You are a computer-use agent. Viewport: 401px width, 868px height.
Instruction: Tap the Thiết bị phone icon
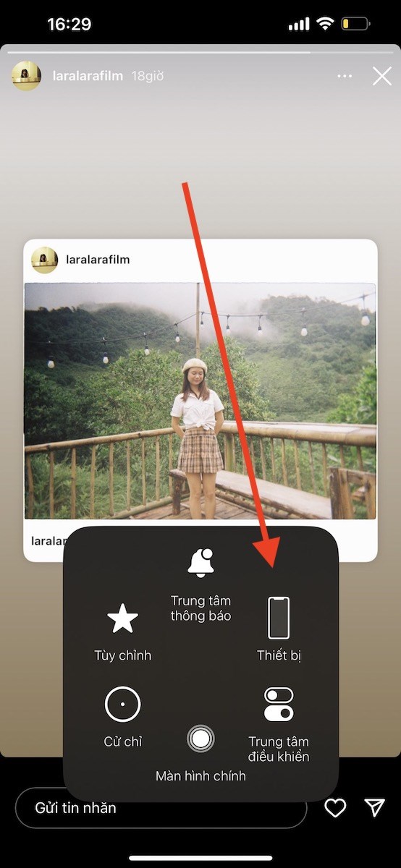(279, 618)
